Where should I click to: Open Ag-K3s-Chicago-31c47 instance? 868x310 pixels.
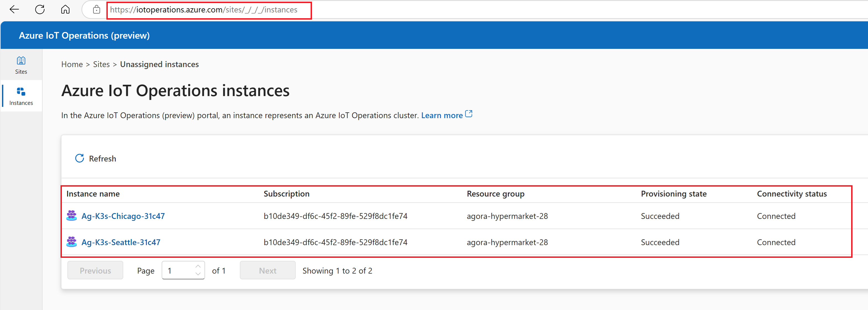tap(123, 216)
